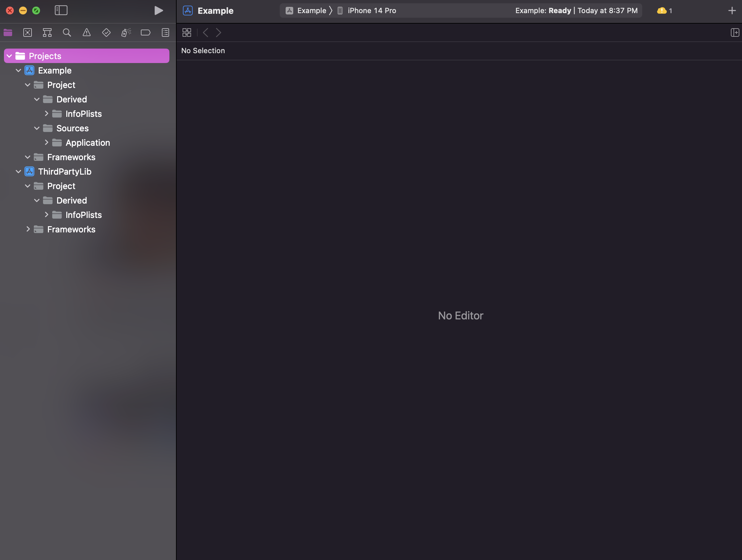This screenshot has width=742, height=560.
Task: Open the Symbol navigator tab
Action: pyautogui.click(x=47, y=32)
